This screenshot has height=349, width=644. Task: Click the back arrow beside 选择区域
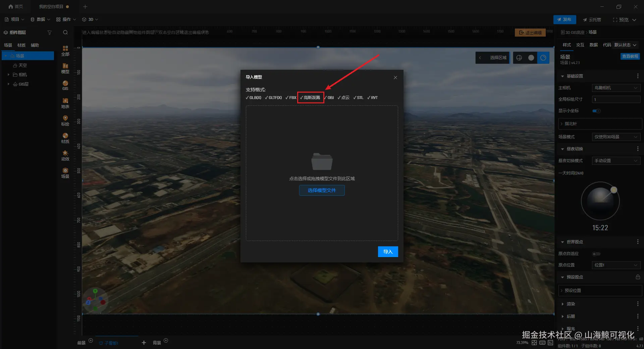[480, 58]
